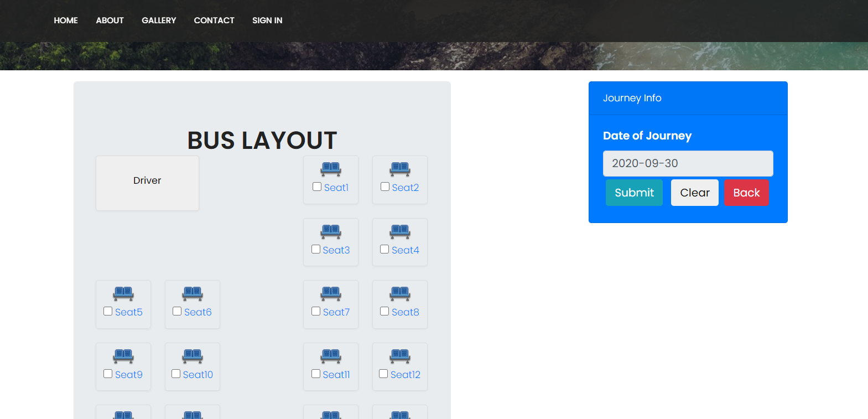Screen dimensions: 868x419
Task: Open the Gallery page from navigation
Action: click(159, 20)
